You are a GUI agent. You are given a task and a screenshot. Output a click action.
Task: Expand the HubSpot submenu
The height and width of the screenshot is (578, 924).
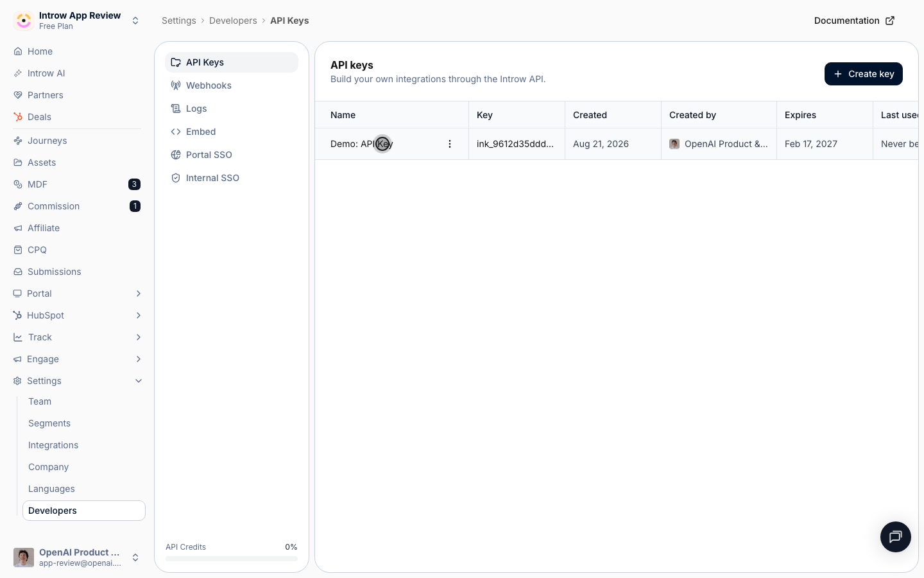(x=139, y=315)
